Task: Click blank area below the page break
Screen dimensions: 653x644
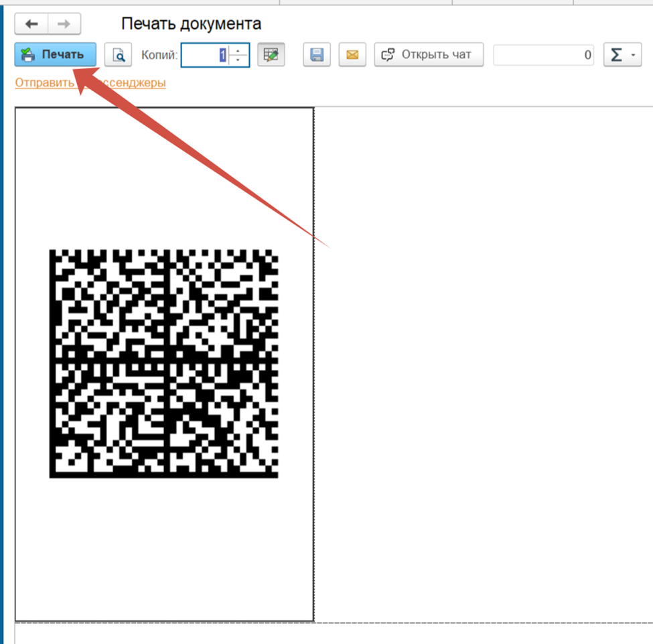Action: (335, 634)
